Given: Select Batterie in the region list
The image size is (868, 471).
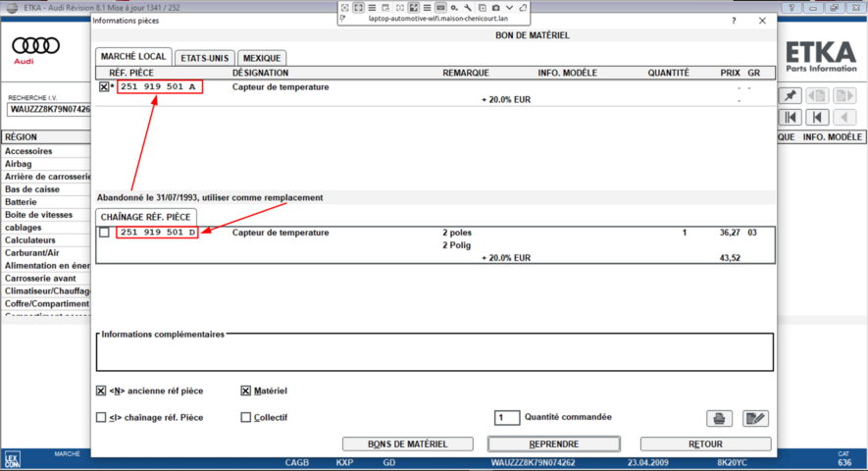Looking at the screenshot, I should (x=21, y=202).
